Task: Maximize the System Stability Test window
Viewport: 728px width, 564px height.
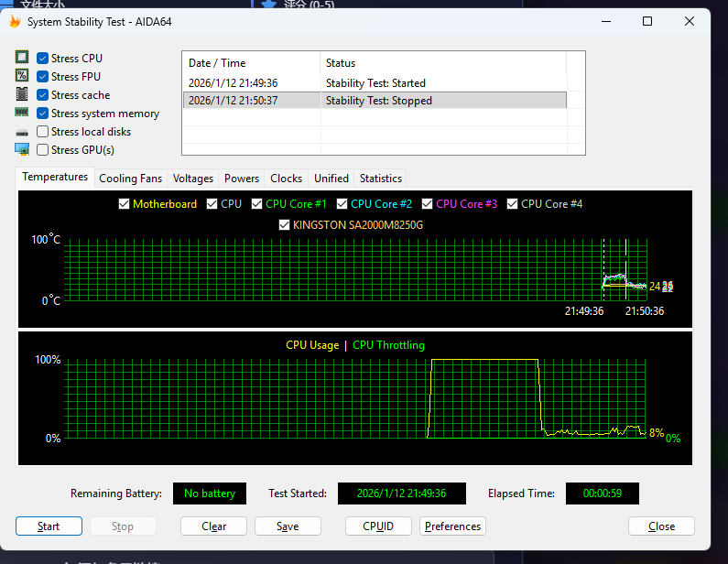Action: (x=647, y=21)
